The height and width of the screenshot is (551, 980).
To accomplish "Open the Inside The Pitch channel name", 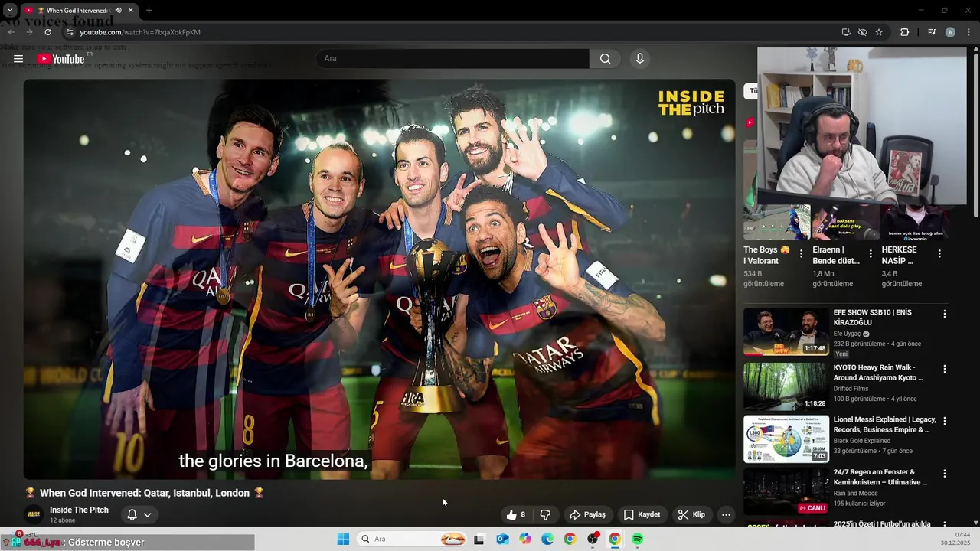I will coord(79,510).
